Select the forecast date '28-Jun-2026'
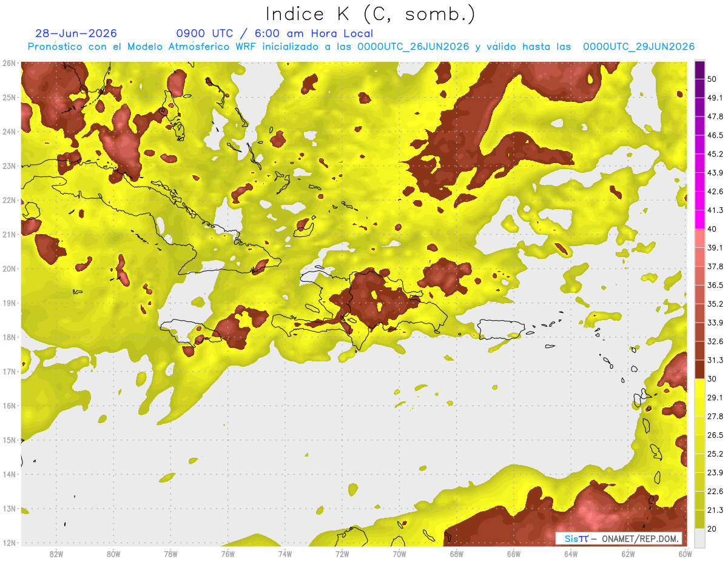 point(76,33)
